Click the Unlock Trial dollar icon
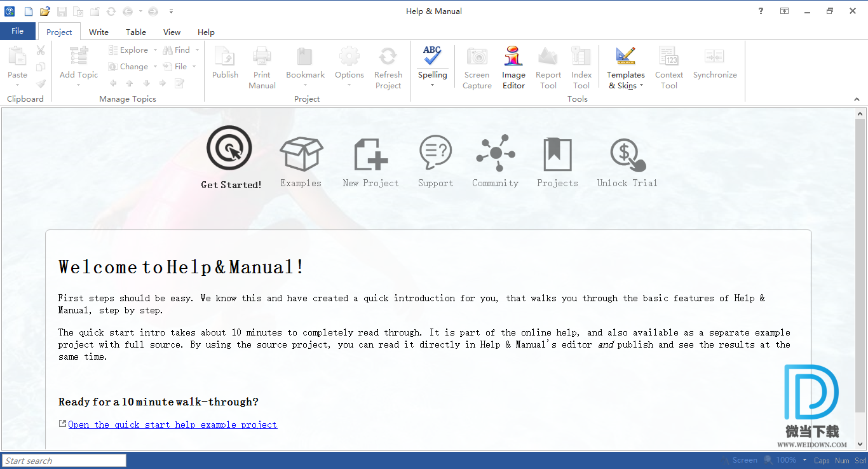 (x=627, y=155)
